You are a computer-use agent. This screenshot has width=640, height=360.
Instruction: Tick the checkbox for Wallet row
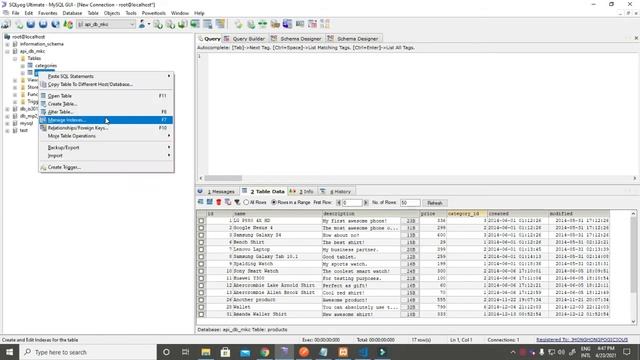tap(201, 307)
